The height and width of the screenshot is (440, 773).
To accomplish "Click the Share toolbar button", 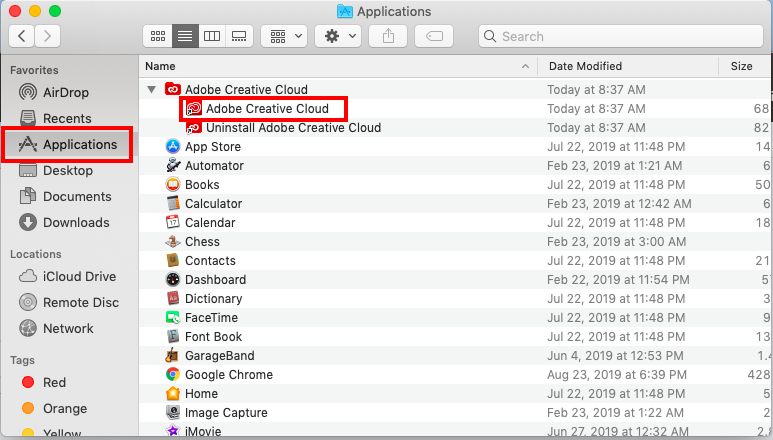I will coord(388,36).
